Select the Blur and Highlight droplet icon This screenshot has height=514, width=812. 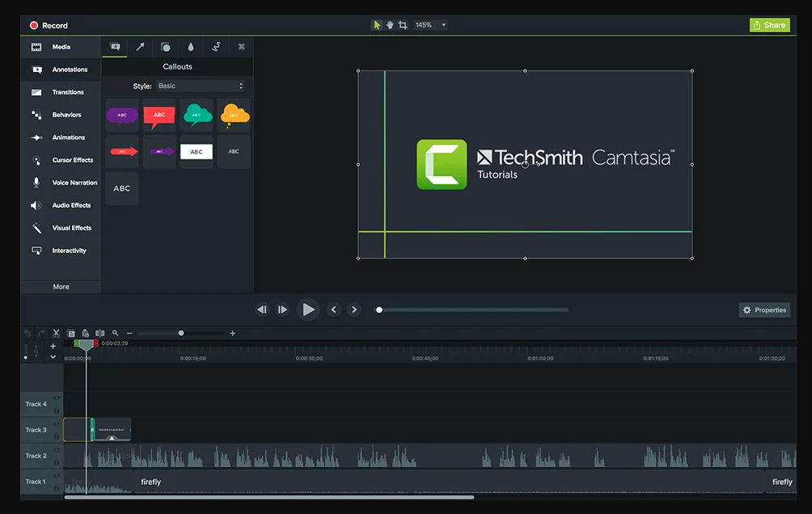(x=191, y=47)
